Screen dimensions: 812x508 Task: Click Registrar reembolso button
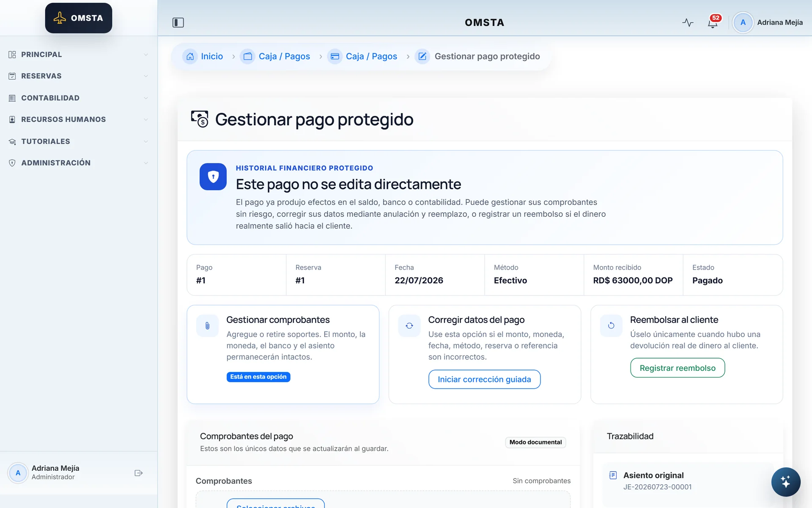tap(678, 368)
